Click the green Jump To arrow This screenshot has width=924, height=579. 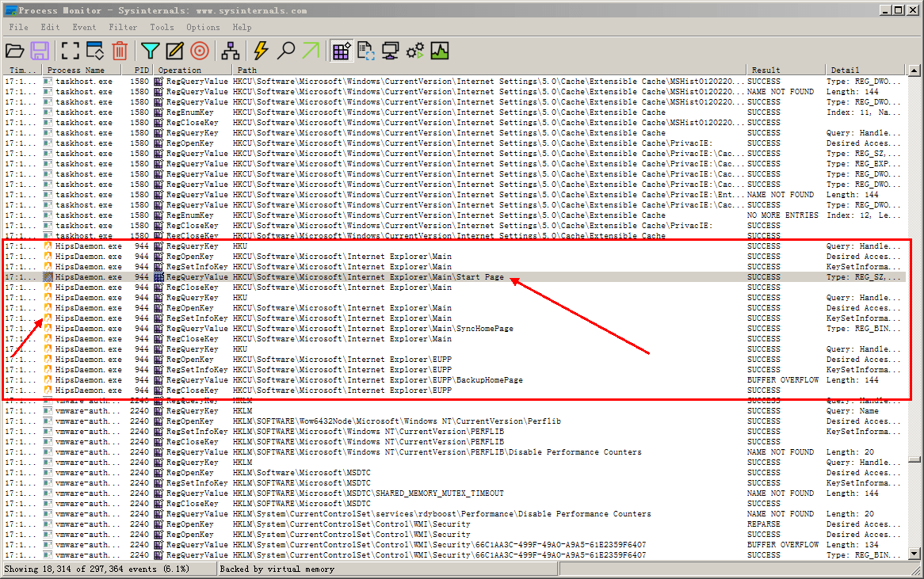click(x=311, y=51)
